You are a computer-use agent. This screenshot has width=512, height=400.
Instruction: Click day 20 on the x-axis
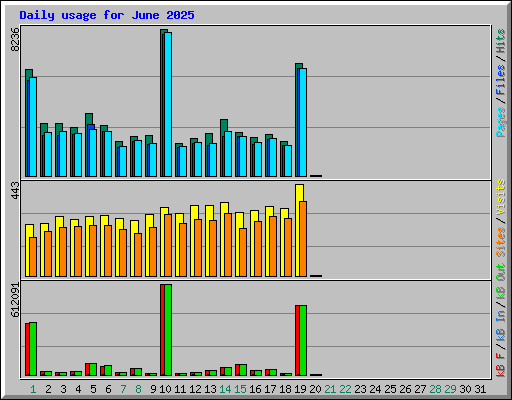tap(315, 389)
